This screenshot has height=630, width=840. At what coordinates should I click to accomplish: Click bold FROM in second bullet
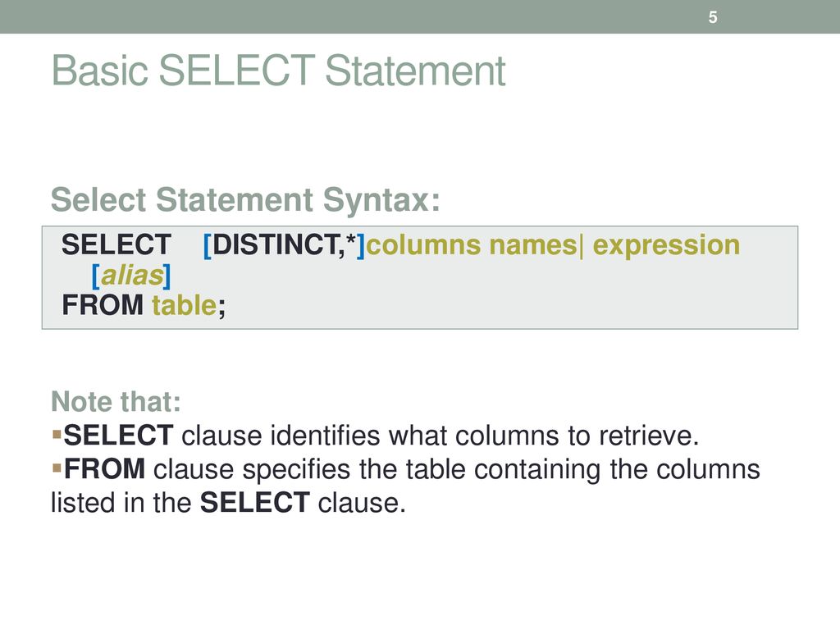pos(104,469)
